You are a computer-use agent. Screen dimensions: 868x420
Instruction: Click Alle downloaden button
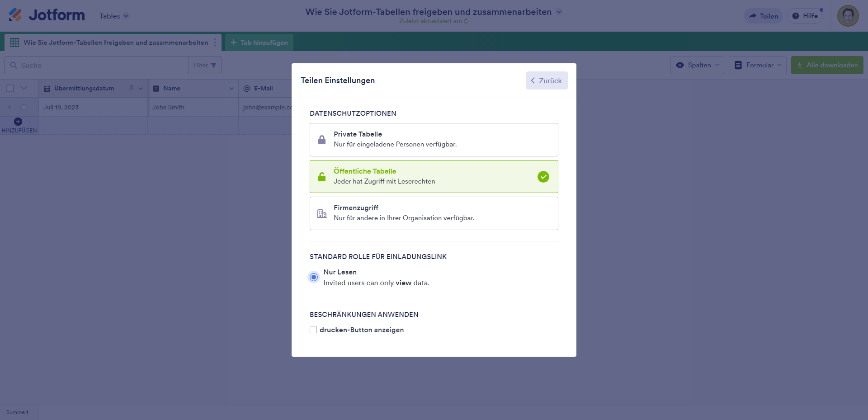pos(827,65)
